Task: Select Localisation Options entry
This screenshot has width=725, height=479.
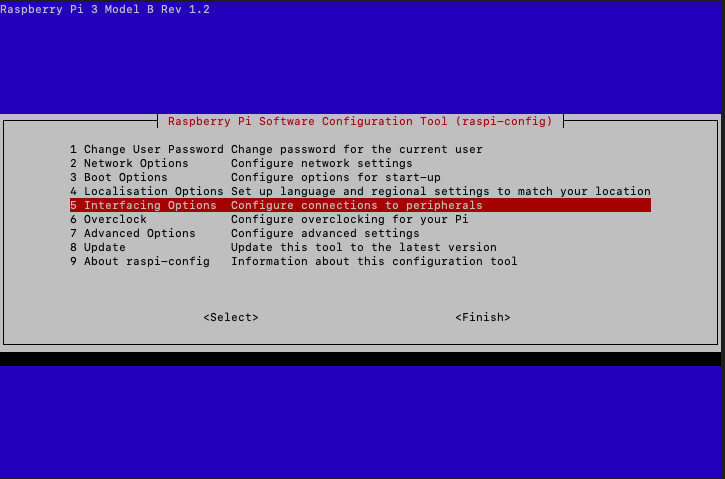Action: click(360, 191)
